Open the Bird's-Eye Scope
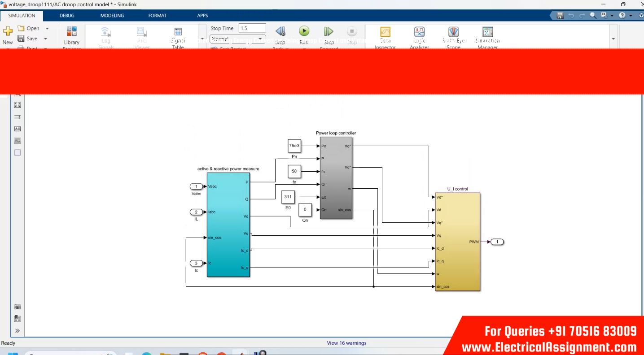 (x=453, y=32)
